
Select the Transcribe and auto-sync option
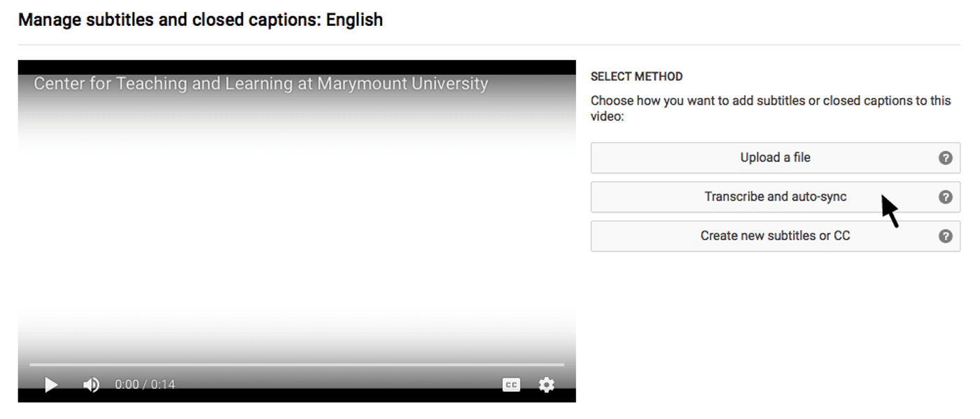tap(775, 197)
